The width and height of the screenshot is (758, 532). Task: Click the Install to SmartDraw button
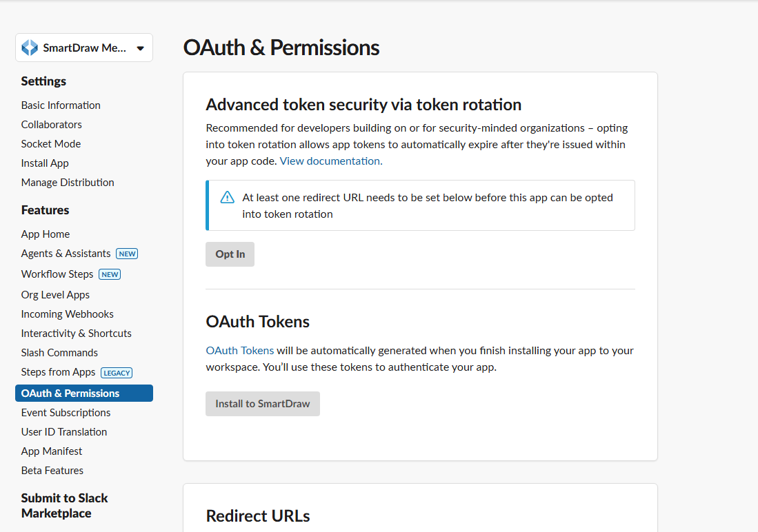[262, 404]
